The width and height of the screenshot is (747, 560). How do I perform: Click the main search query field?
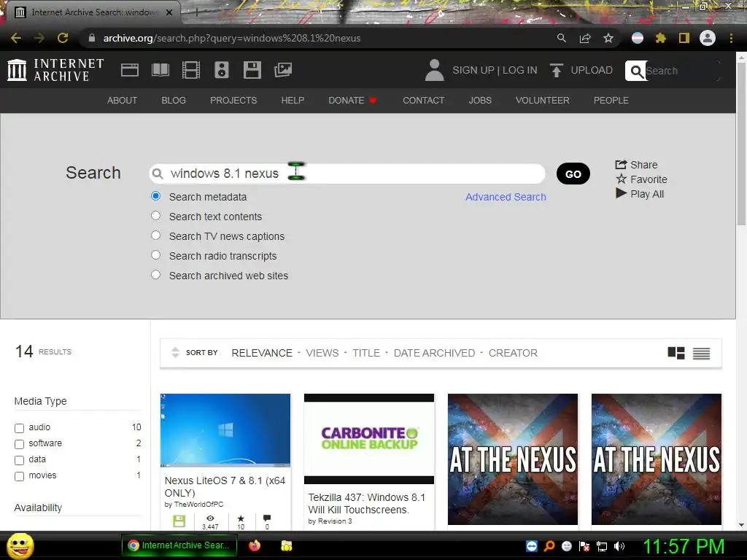point(347,174)
